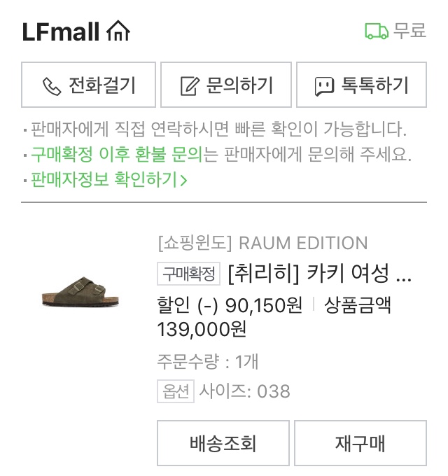Viewport: 448px width, 476px height.
Task: Reorder the item with 재구매
Action: [360, 443]
